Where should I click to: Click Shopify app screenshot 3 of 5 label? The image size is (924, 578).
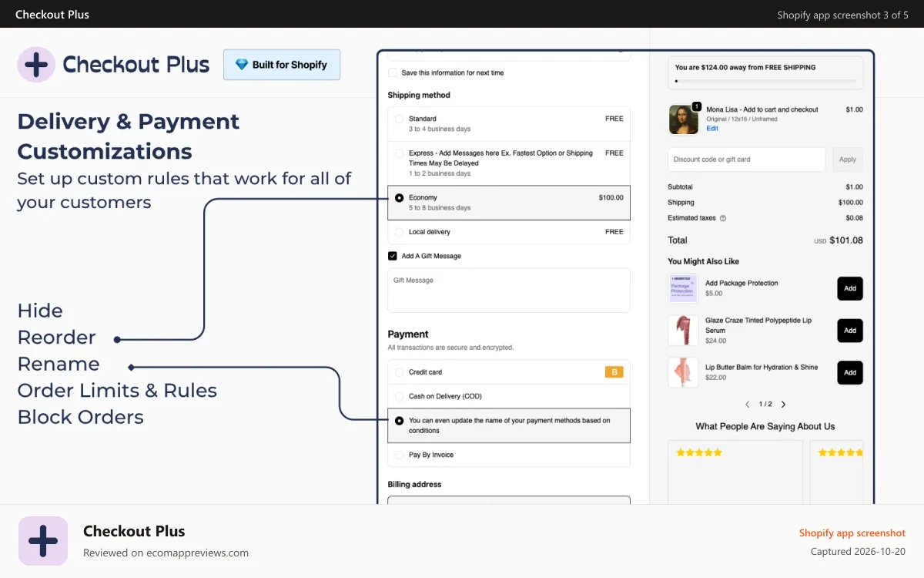click(x=843, y=15)
